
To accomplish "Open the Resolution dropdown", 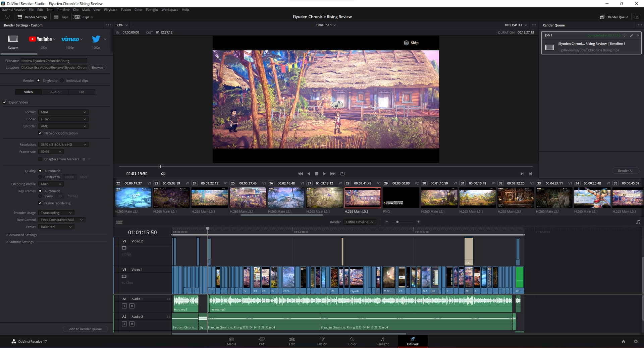I will tap(63, 144).
